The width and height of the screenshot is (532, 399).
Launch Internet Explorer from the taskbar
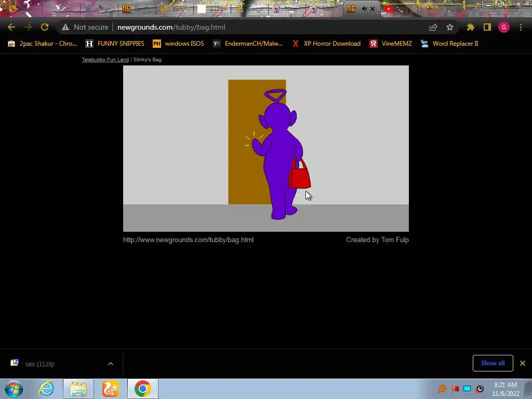click(46, 389)
